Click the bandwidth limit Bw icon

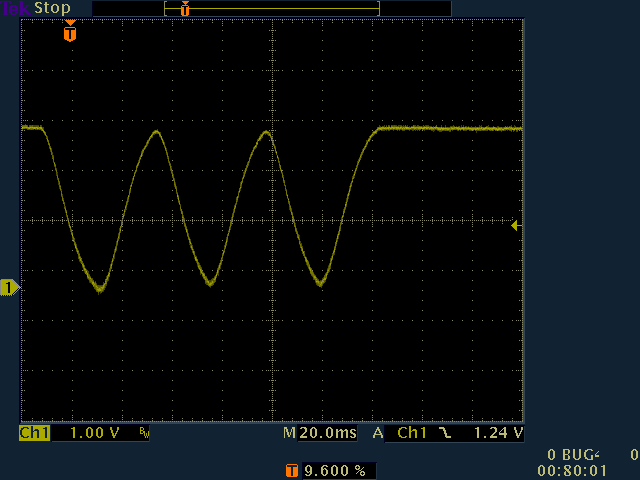[x=144, y=434]
